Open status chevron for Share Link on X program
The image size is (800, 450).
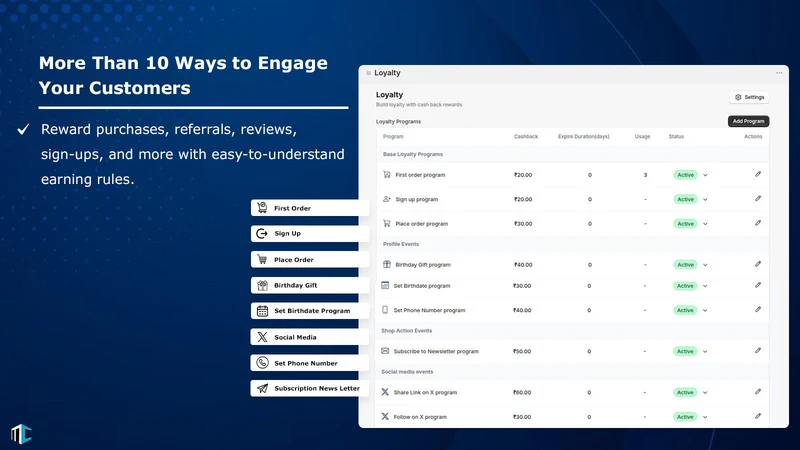point(705,393)
